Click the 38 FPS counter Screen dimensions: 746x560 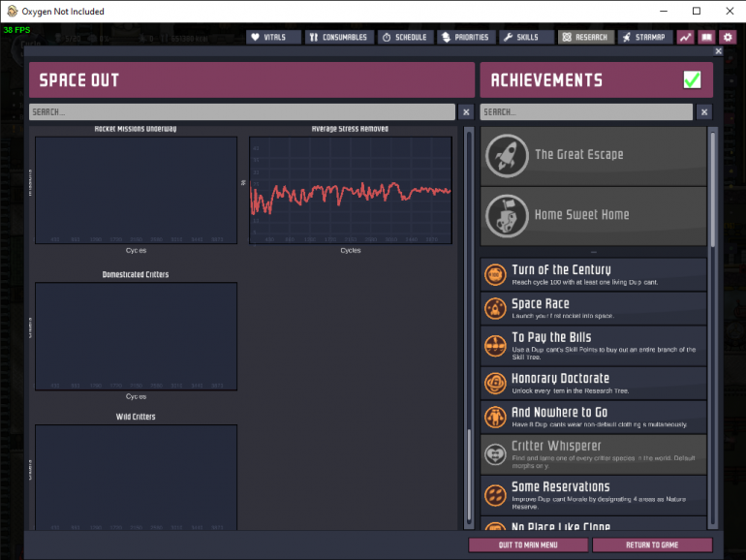pyautogui.click(x=17, y=30)
